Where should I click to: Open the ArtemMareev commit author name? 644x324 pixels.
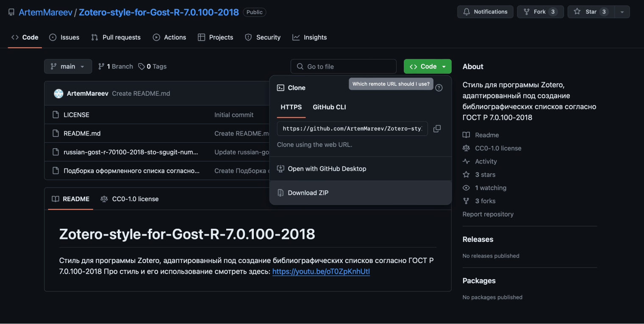point(88,94)
